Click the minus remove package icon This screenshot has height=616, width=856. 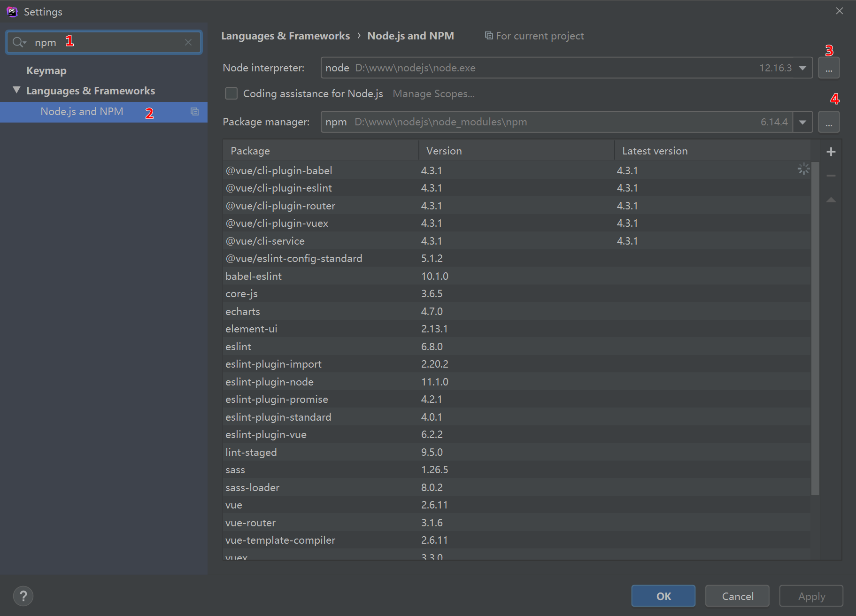[831, 176]
